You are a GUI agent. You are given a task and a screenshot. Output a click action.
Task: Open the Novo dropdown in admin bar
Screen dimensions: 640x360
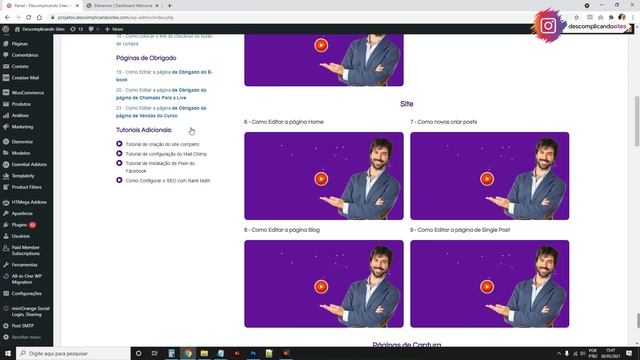[114, 29]
